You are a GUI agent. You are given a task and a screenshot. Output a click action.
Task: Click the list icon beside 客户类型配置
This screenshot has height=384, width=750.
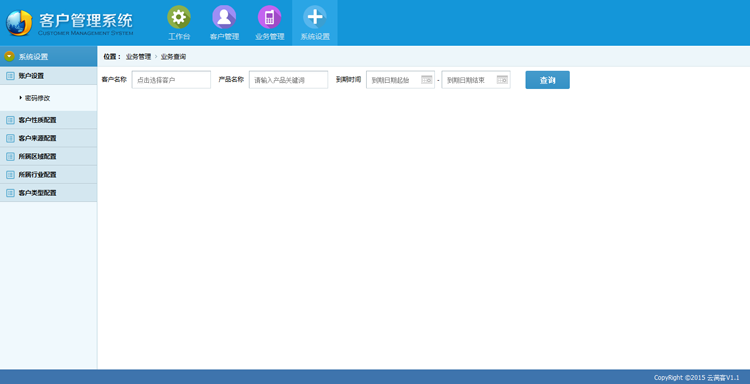click(10, 193)
